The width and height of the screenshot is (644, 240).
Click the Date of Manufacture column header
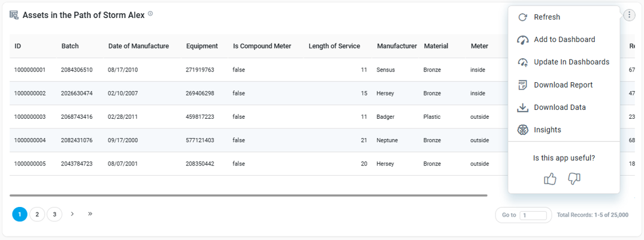pos(138,46)
